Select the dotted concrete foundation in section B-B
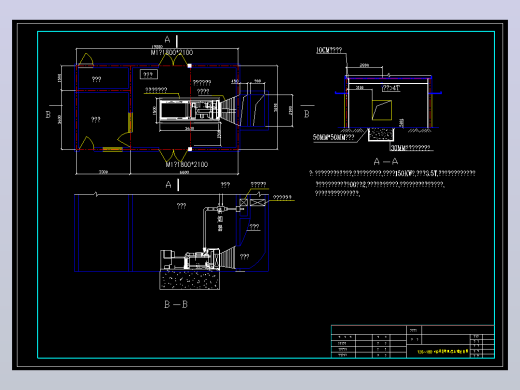Viewport: 520px width, 390px height. [x=189, y=279]
